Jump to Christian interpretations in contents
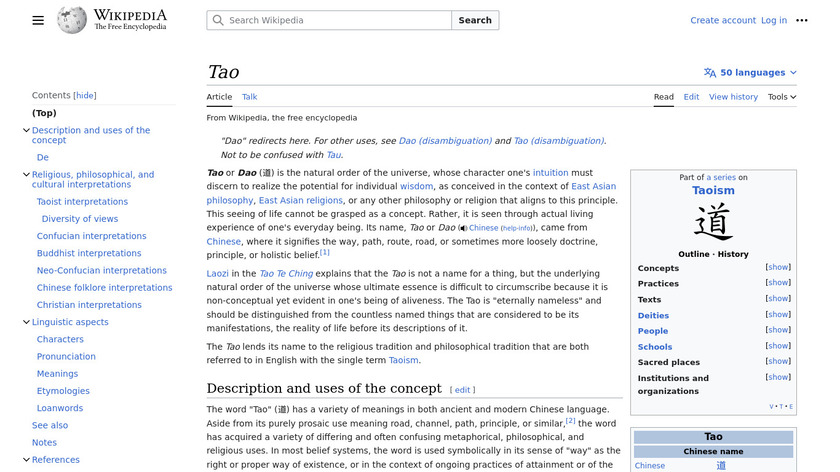 click(x=89, y=305)
